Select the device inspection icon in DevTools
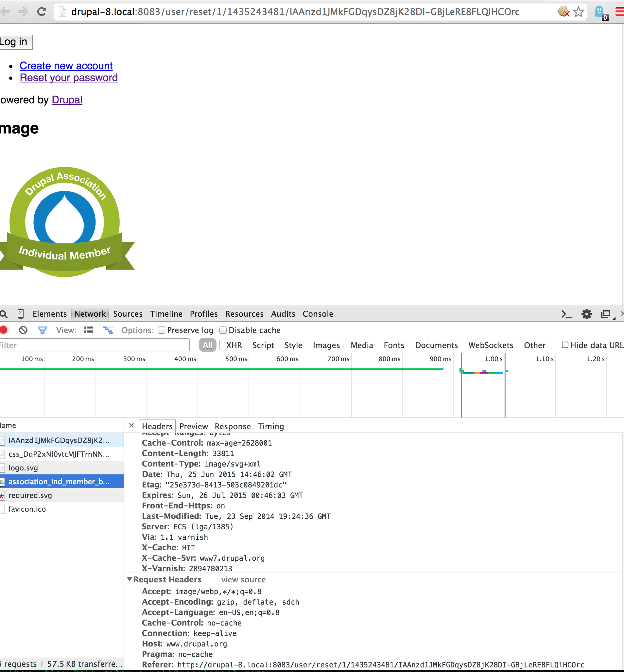The height and width of the screenshot is (672, 624). (x=20, y=314)
